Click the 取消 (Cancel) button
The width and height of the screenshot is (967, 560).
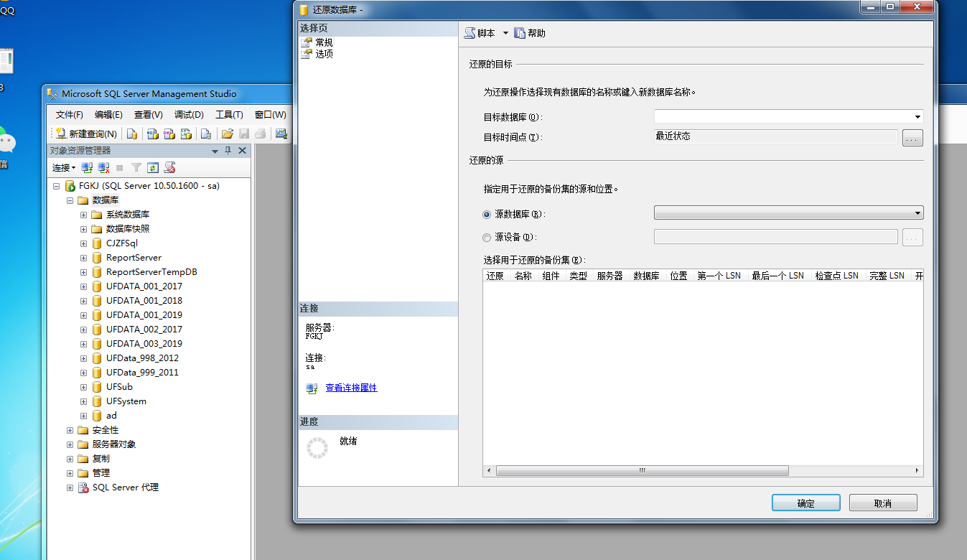pos(883,503)
